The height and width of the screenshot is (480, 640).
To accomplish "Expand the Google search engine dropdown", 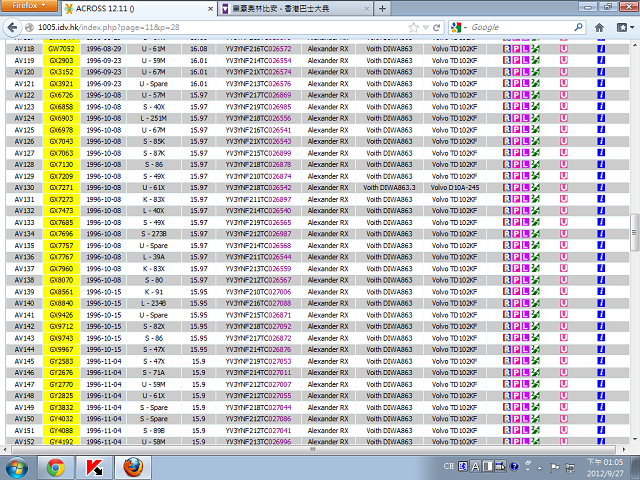I will pos(459,27).
